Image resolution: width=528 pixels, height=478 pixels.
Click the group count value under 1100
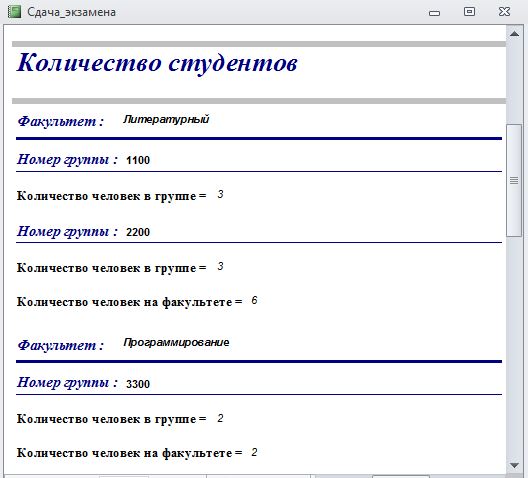pyautogui.click(x=220, y=194)
